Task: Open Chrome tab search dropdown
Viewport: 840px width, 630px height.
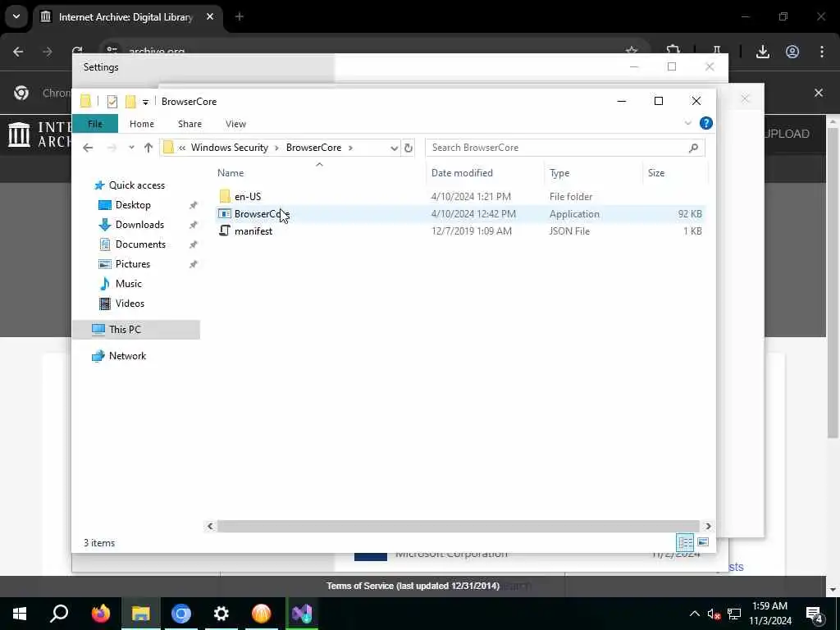Action: 16,16
